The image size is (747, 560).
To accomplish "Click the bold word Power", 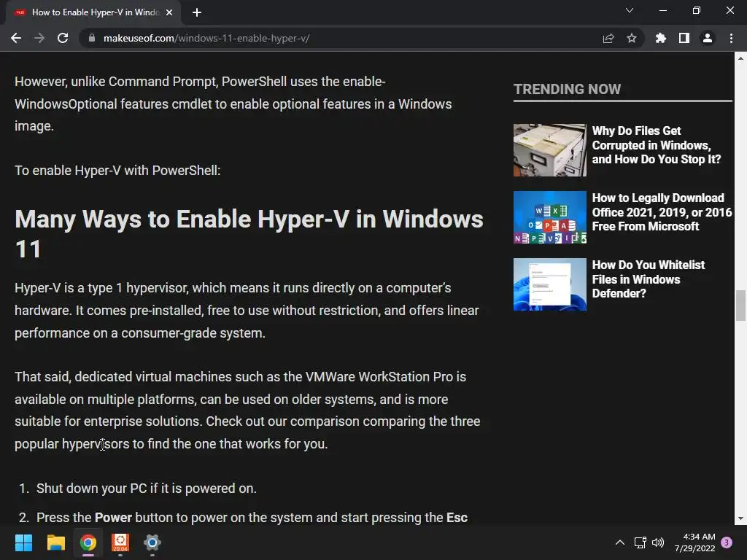I will [x=113, y=518].
